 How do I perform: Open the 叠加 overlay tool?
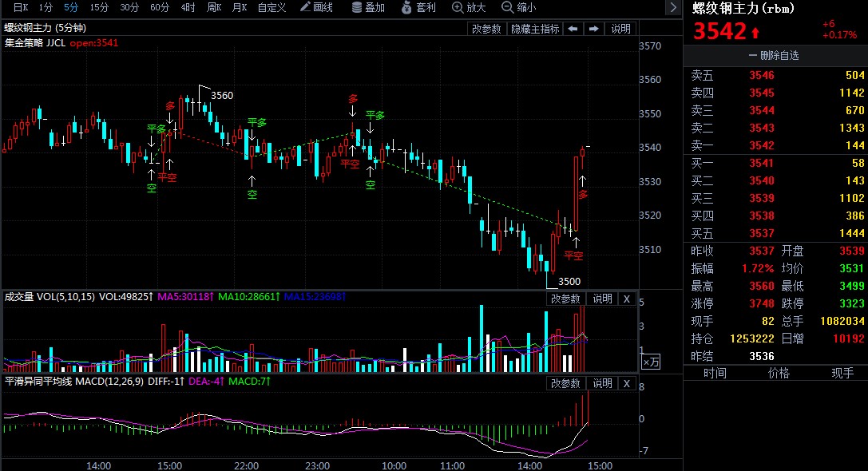[368, 8]
